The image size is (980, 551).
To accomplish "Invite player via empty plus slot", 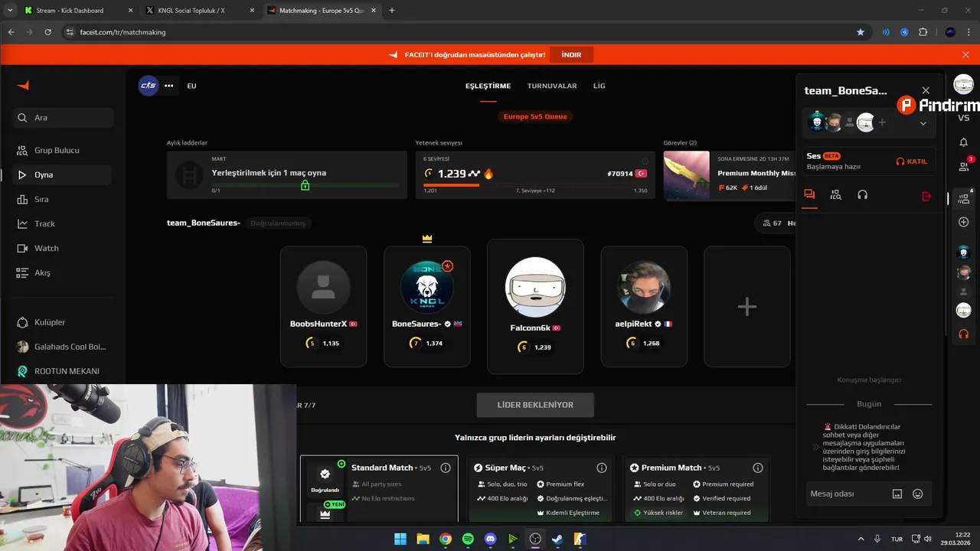I will [x=746, y=306].
